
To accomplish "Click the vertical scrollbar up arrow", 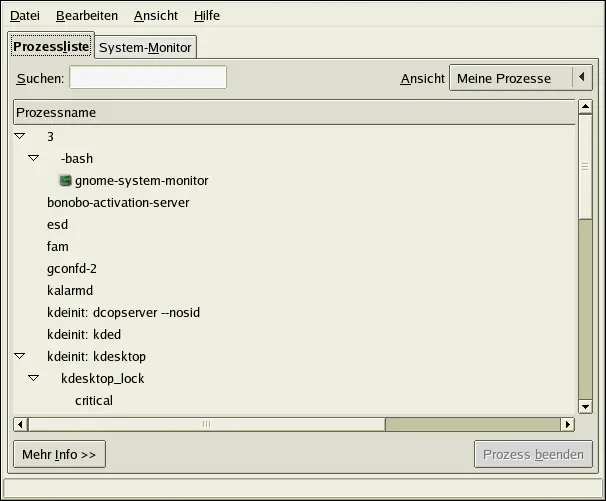I will pyautogui.click(x=585, y=107).
